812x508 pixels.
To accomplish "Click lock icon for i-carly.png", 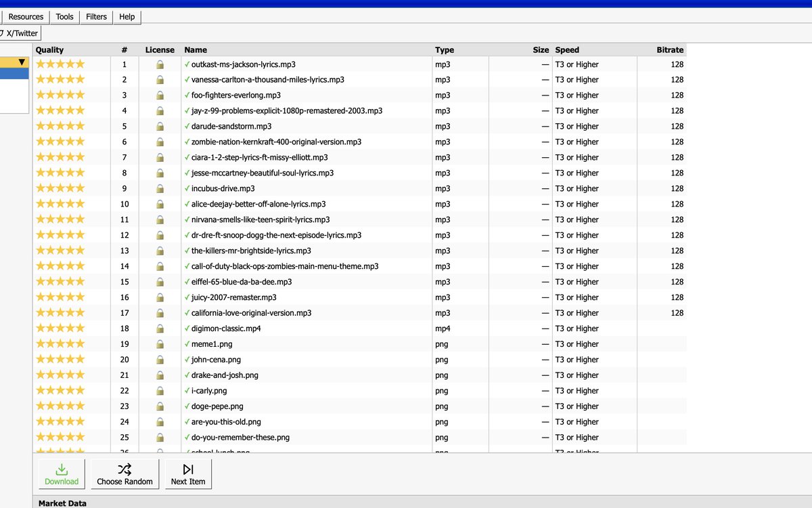I will tap(160, 391).
